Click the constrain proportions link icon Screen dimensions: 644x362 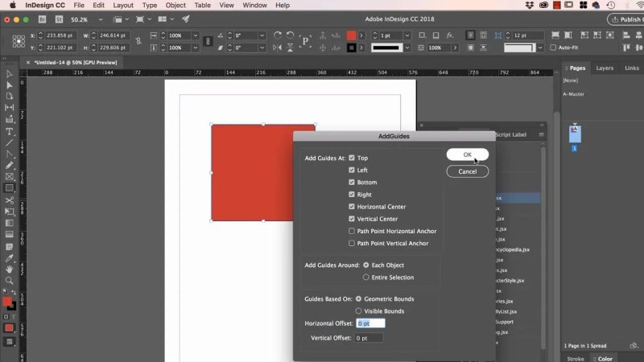[x=138, y=42]
